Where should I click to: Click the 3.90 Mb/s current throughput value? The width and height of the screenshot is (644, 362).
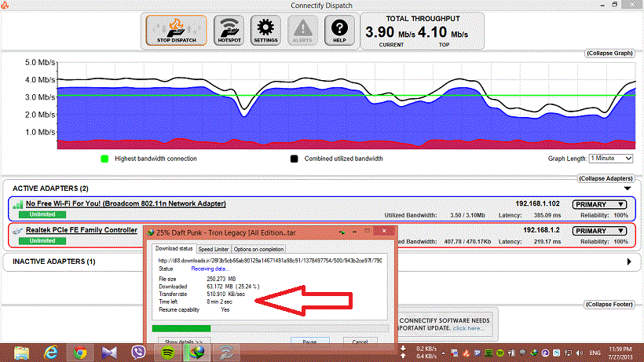click(390, 32)
